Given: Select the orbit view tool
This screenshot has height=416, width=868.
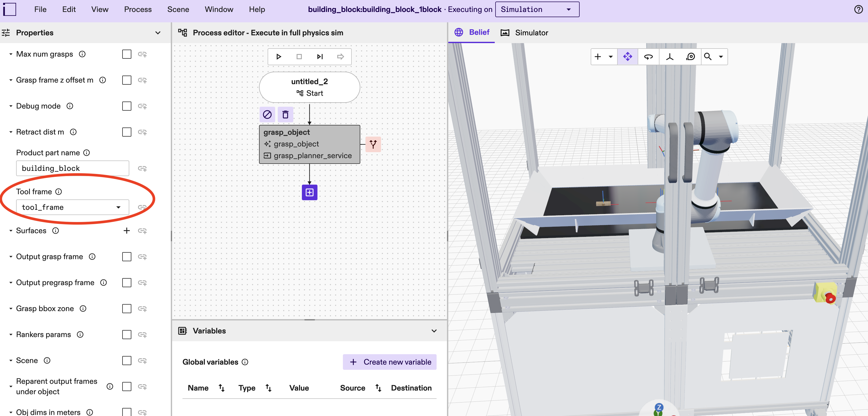Looking at the screenshot, I should click(x=648, y=57).
